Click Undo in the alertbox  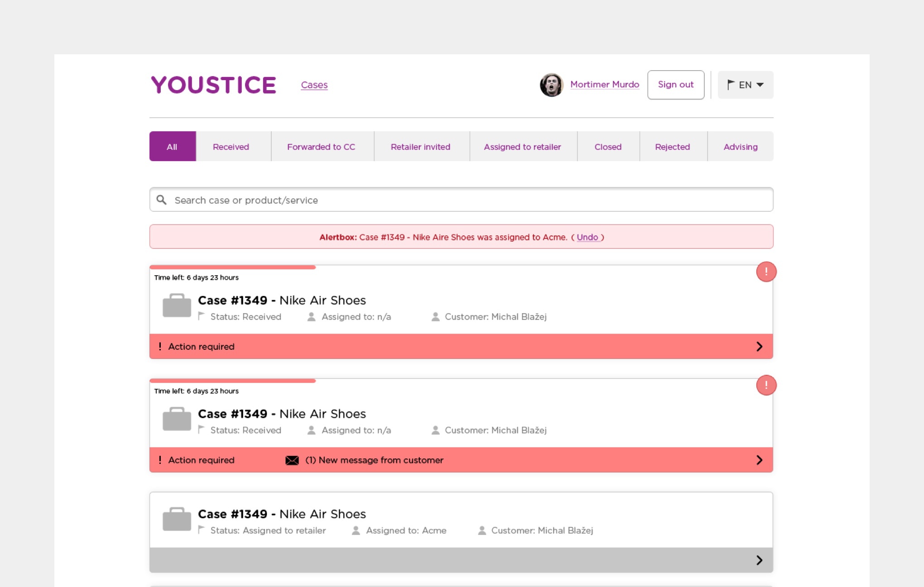[589, 237]
